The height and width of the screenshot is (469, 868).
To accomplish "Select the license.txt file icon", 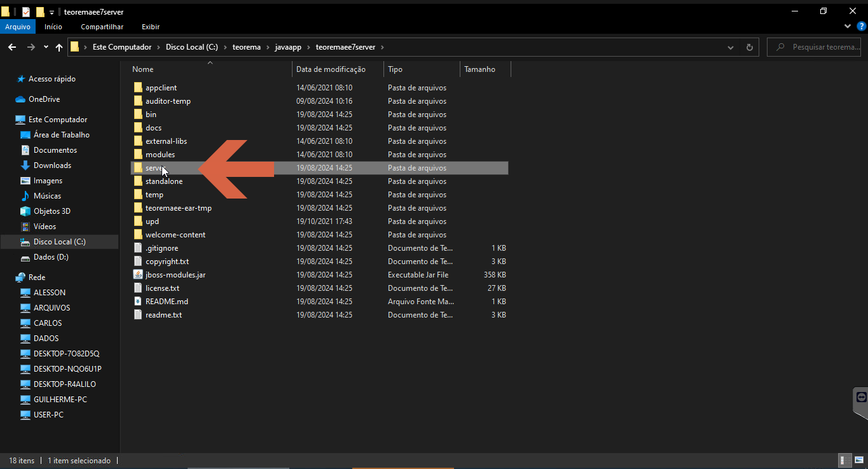I will point(138,288).
